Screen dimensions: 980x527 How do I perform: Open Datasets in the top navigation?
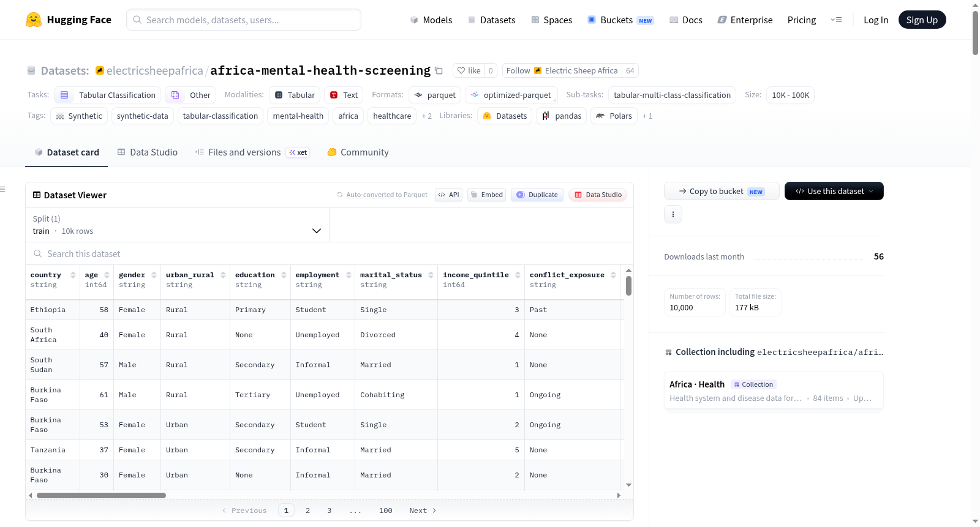click(x=492, y=20)
